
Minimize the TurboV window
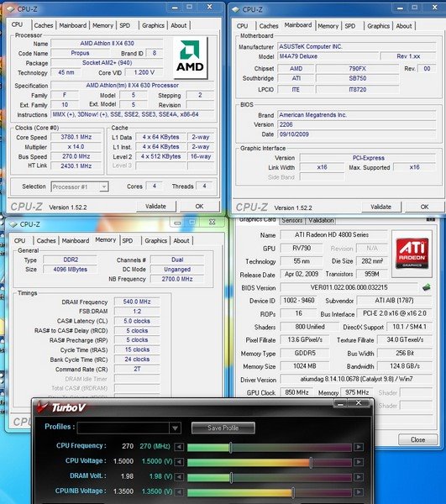click(341, 403)
